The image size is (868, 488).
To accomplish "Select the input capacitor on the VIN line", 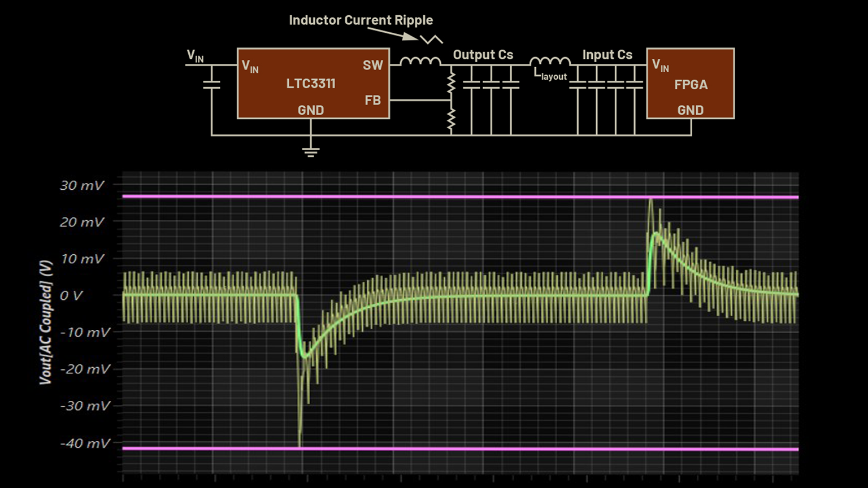I will [x=211, y=85].
